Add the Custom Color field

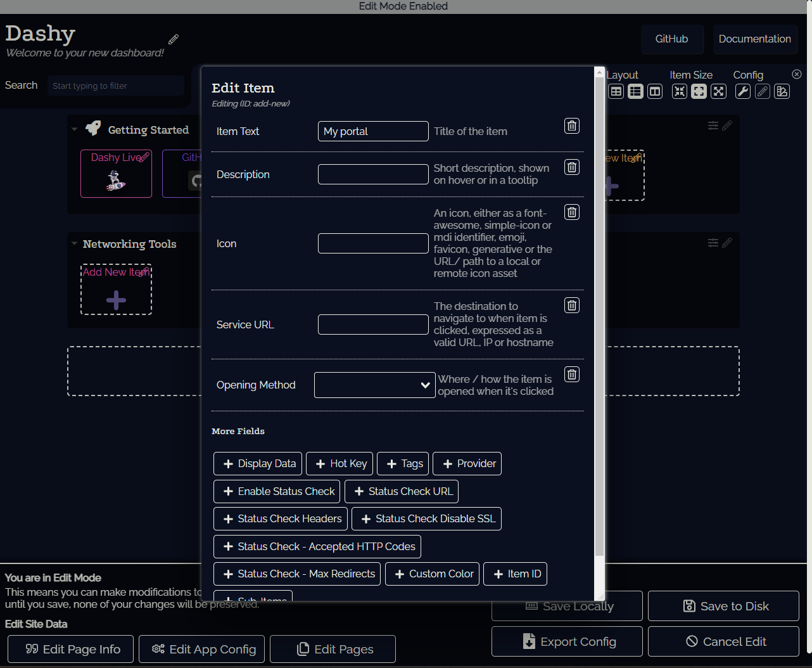[432, 574]
